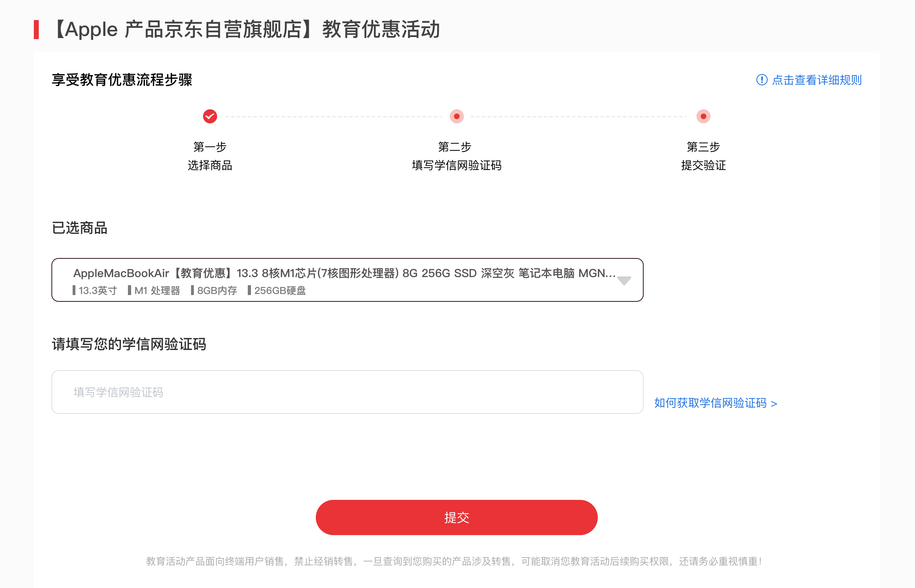Viewport: 915px width, 588px height.
Task: Expand the selected product dropdown arrow
Action: [x=624, y=281]
